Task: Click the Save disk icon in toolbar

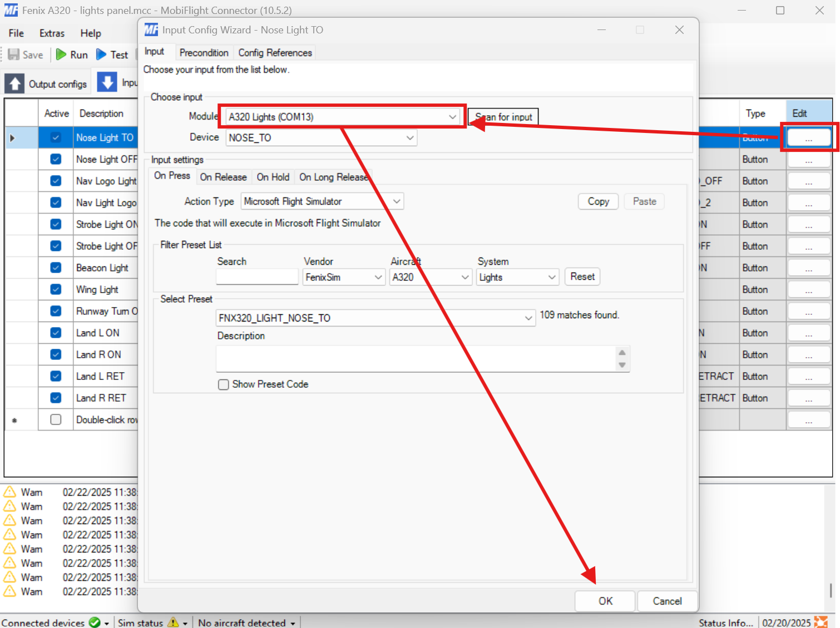Action: pos(13,55)
